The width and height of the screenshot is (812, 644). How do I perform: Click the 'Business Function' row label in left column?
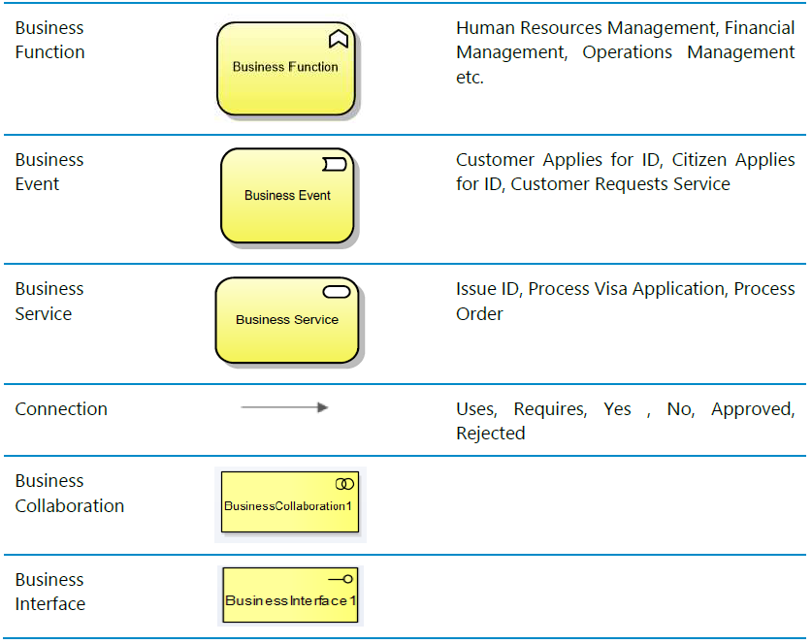coord(50,40)
